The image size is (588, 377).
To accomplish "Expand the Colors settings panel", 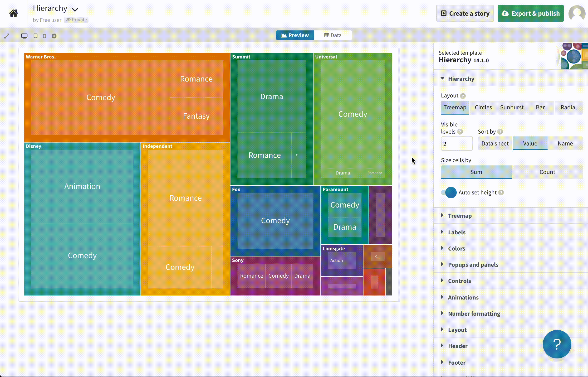I will click(x=457, y=248).
